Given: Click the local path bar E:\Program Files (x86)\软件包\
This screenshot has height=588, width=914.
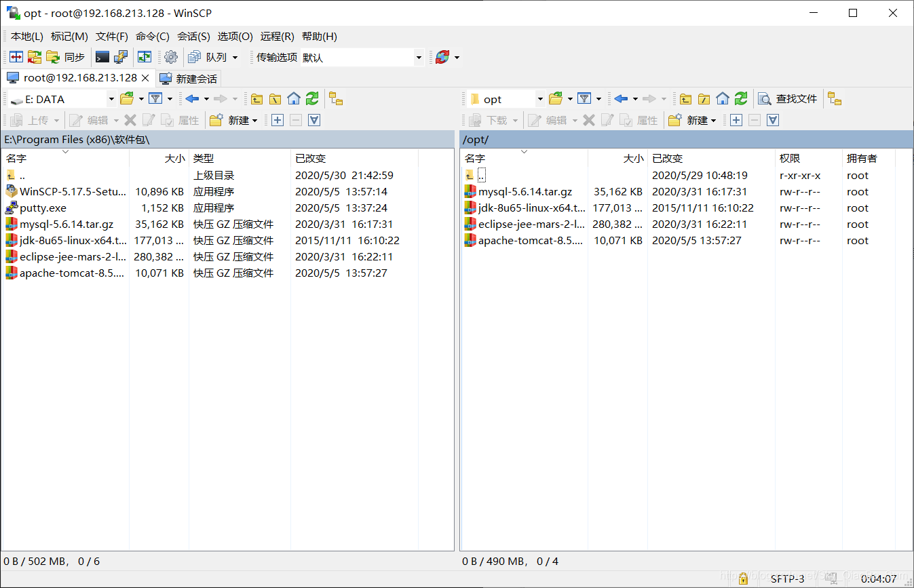Looking at the screenshot, I should 227,139.
